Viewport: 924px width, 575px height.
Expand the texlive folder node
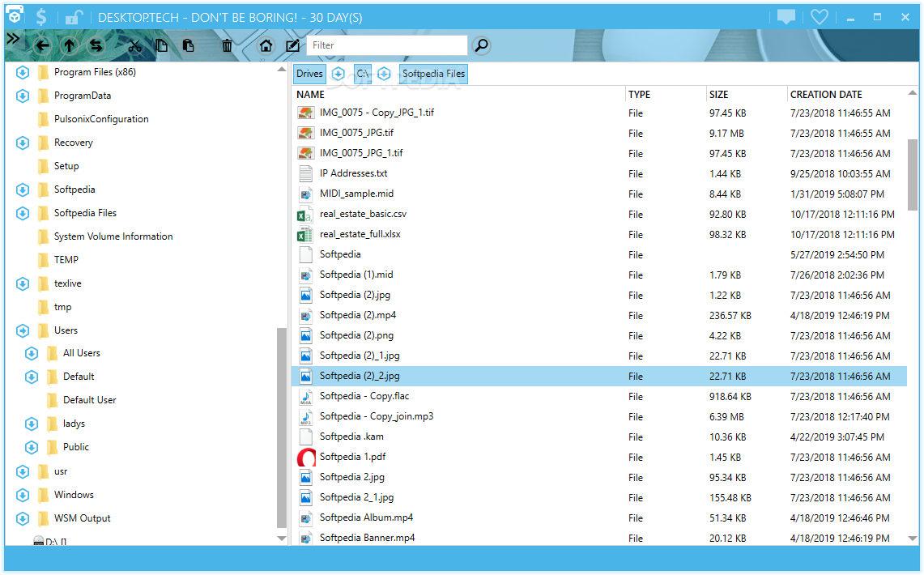pyautogui.click(x=23, y=284)
